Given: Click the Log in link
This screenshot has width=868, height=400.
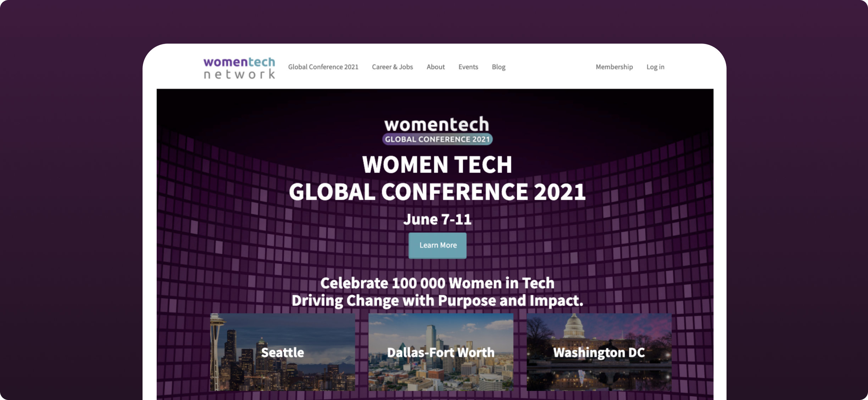Looking at the screenshot, I should [655, 67].
